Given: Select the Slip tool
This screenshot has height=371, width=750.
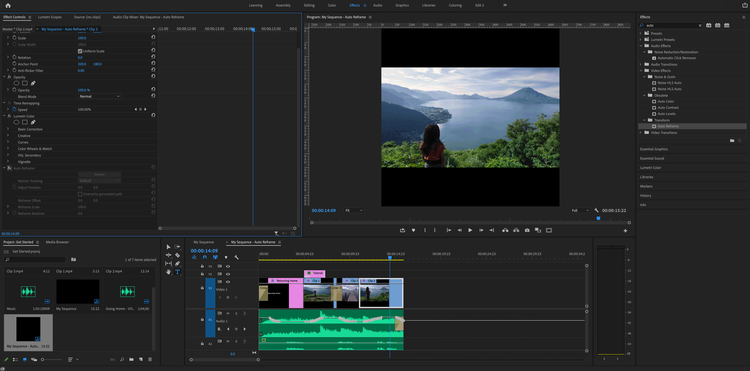Looking at the screenshot, I should click(x=168, y=263).
